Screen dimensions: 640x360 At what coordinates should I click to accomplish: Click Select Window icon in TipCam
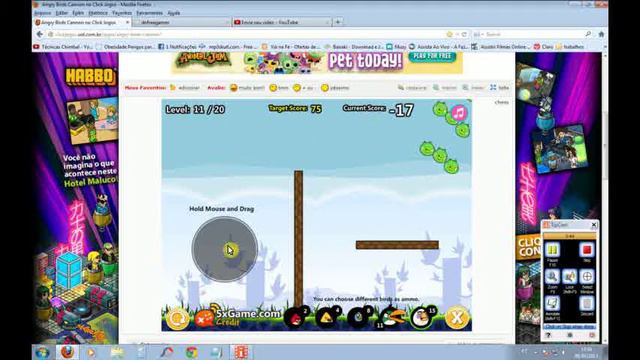point(587,277)
